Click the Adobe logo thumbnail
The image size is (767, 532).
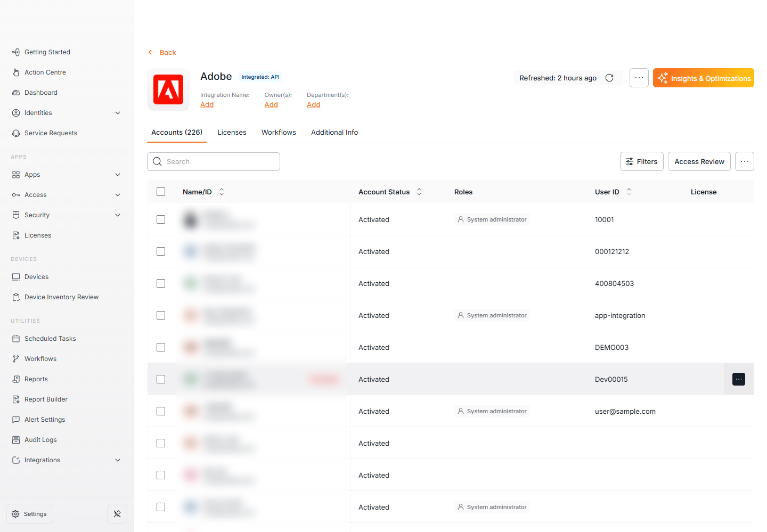(x=168, y=89)
